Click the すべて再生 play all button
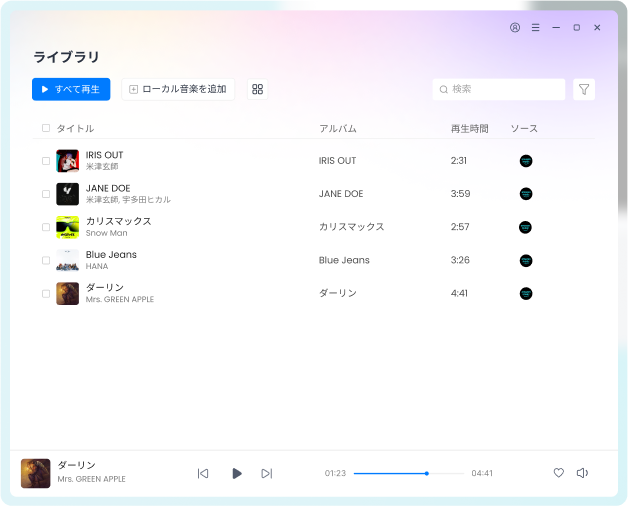This screenshot has height=507, width=628. pos(71,89)
